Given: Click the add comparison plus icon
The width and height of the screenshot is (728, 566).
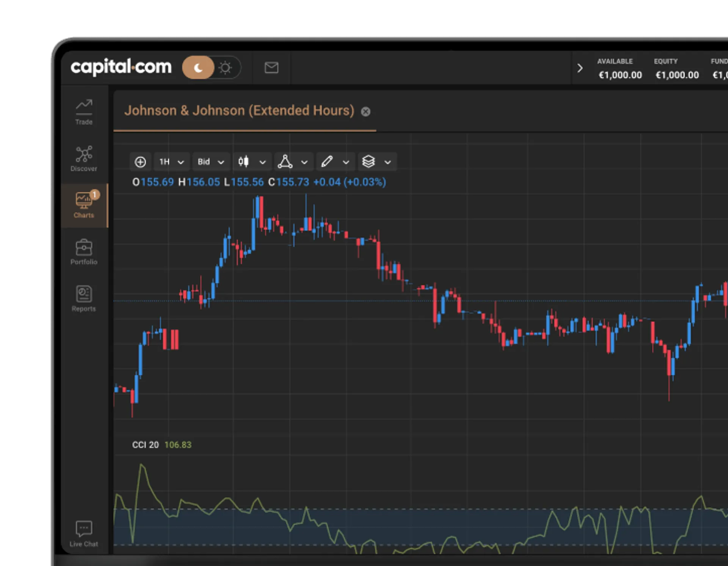Looking at the screenshot, I should tap(140, 162).
